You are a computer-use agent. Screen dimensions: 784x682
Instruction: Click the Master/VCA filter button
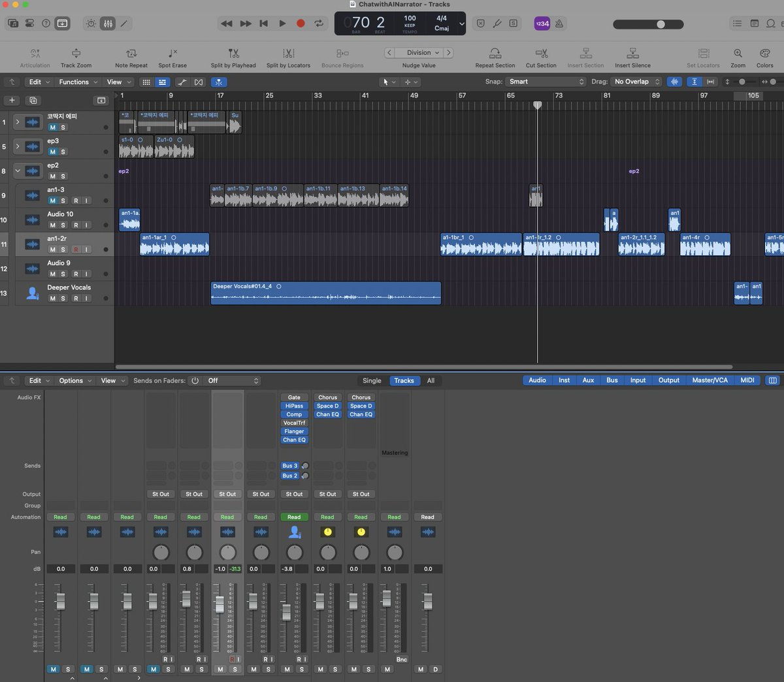click(x=710, y=380)
